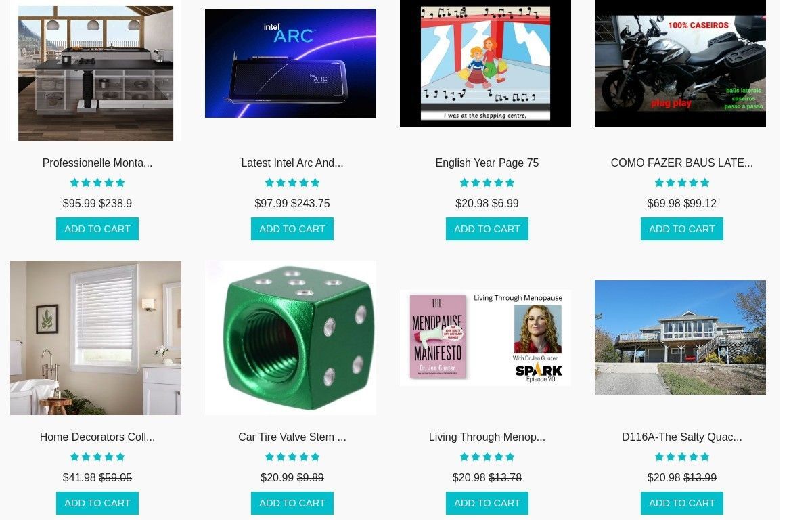Add D116A-The Salty Quac... to cart

point(682,503)
